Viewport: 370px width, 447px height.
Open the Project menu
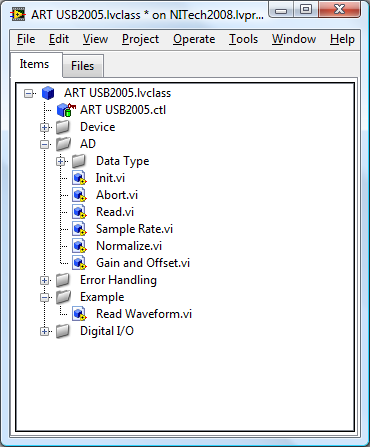pyautogui.click(x=141, y=39)
